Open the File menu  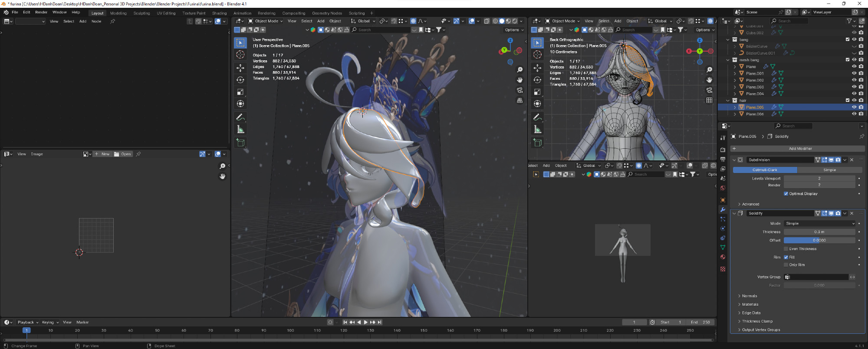pos(15,12)
